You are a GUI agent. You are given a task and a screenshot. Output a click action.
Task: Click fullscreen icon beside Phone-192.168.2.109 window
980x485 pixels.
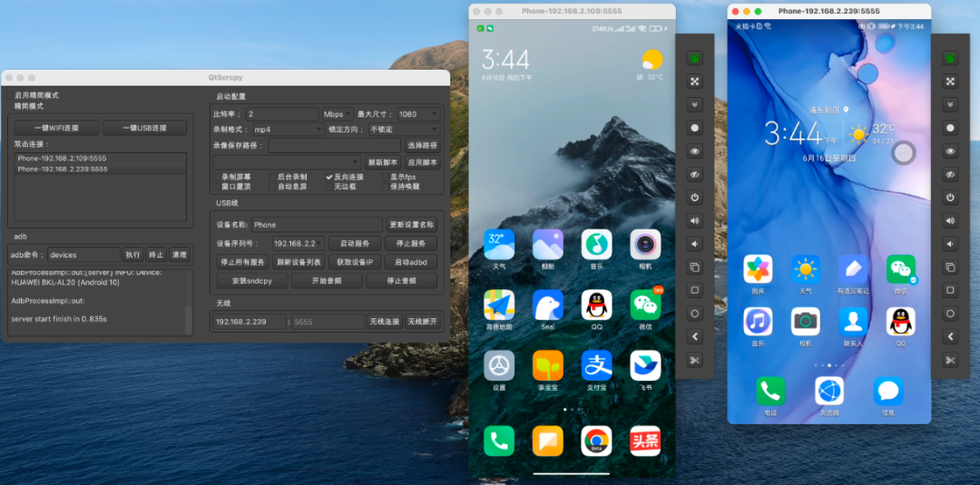pyautogui.click(x=694, y=82)
